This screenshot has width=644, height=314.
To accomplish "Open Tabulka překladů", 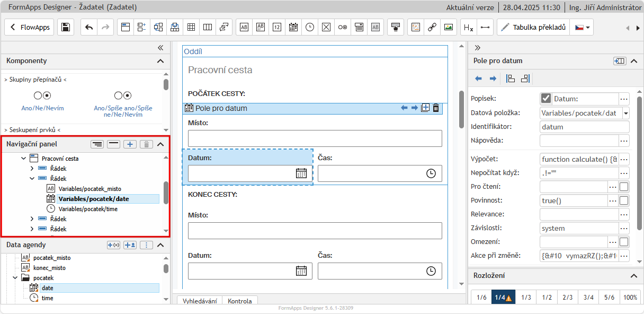I will [533, 27].
